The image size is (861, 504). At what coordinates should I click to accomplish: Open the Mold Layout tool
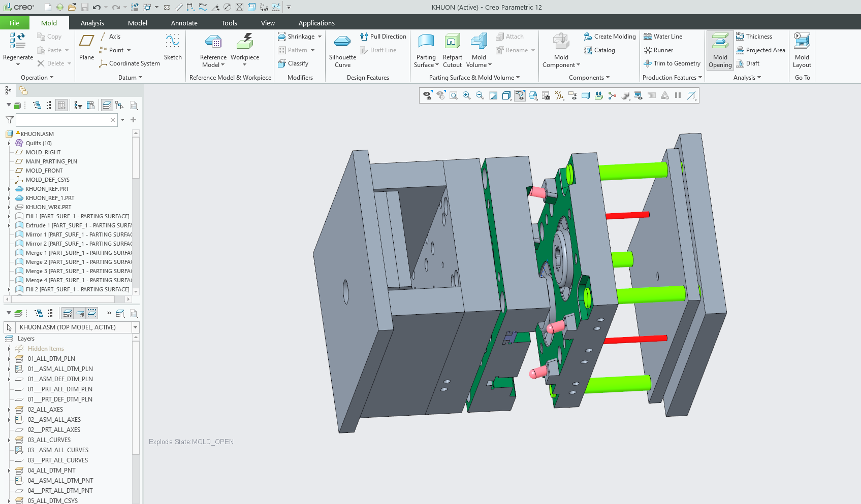pyautogui.click(x=802, y=50)
